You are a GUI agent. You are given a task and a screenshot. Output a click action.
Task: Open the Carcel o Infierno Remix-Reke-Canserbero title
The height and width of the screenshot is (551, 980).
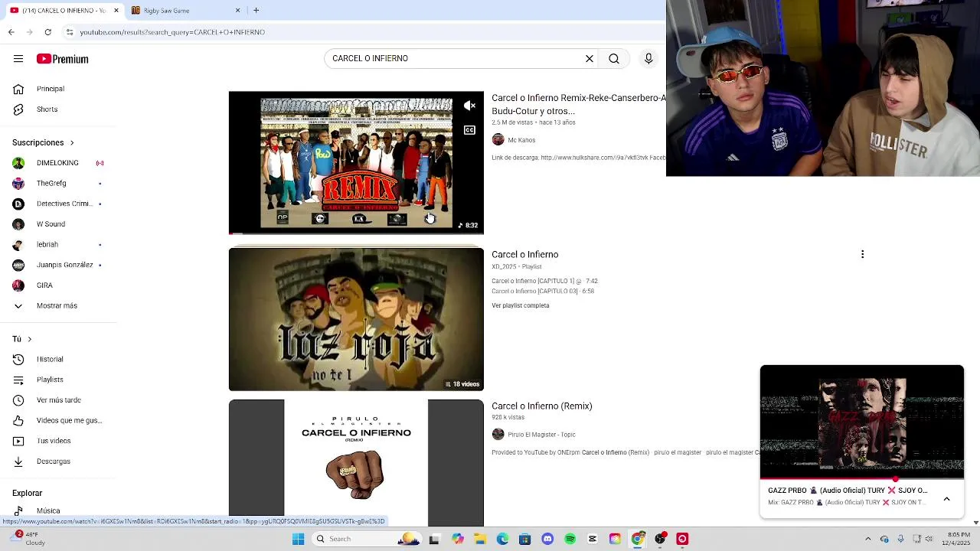click(x=578, y=104)
